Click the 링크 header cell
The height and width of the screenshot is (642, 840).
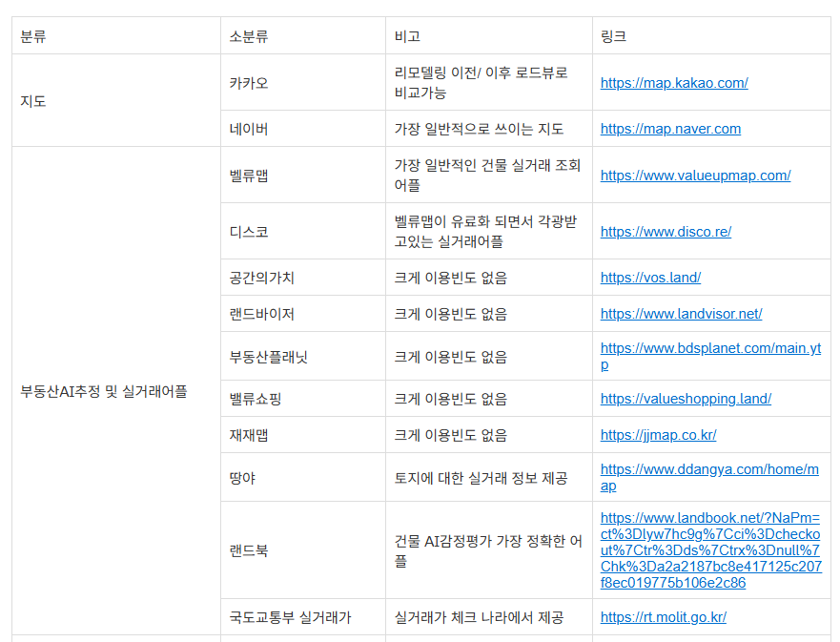[712, 36]
